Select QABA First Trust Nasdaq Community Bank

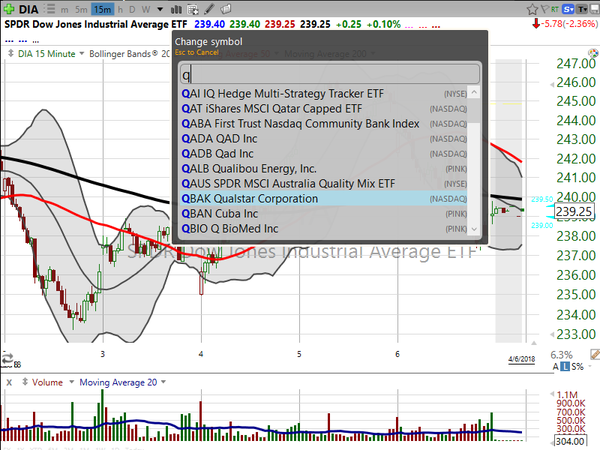(x=323, y=124)
